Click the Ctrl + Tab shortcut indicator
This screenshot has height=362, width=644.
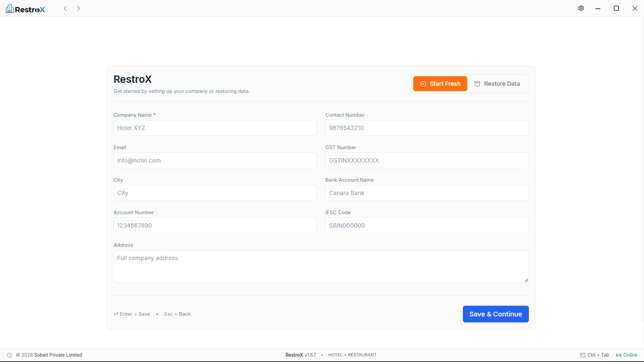(x=595, y=355)
